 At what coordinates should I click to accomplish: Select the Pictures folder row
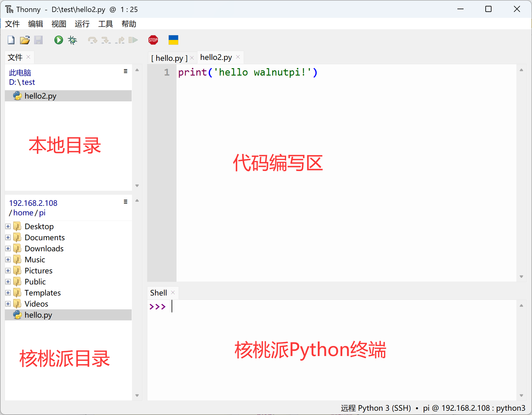click(x=68, y=271)
